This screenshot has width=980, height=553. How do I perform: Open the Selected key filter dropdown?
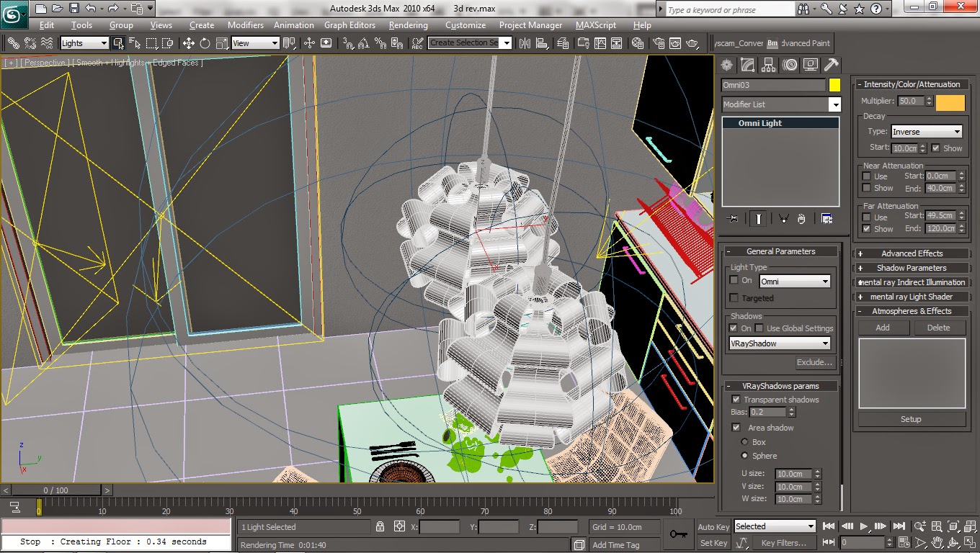tap(775, 526)
